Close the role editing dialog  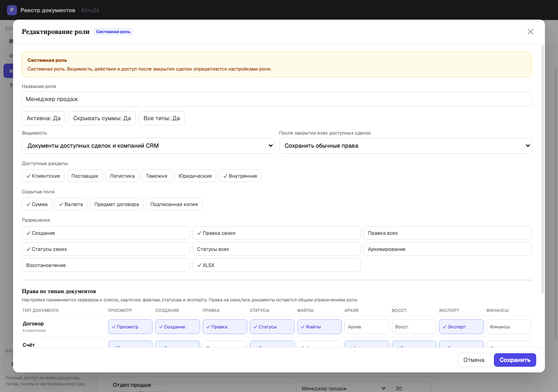click(531, 32)
